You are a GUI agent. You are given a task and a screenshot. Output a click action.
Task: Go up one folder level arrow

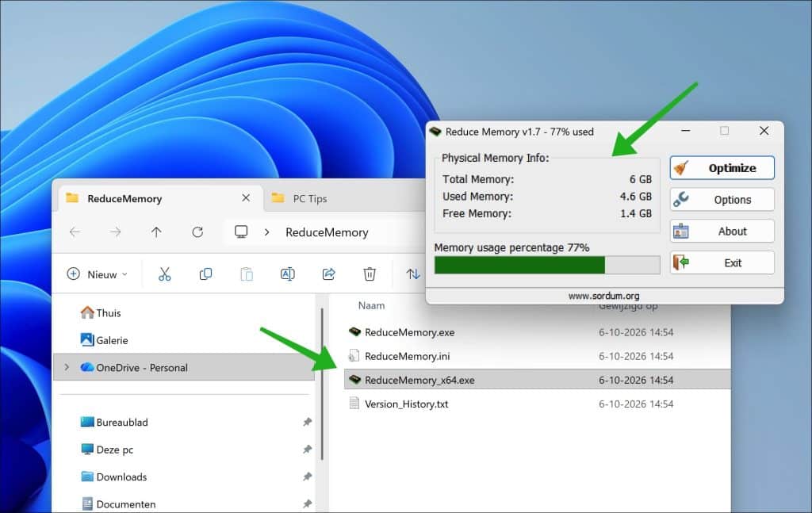click(156, 232)
